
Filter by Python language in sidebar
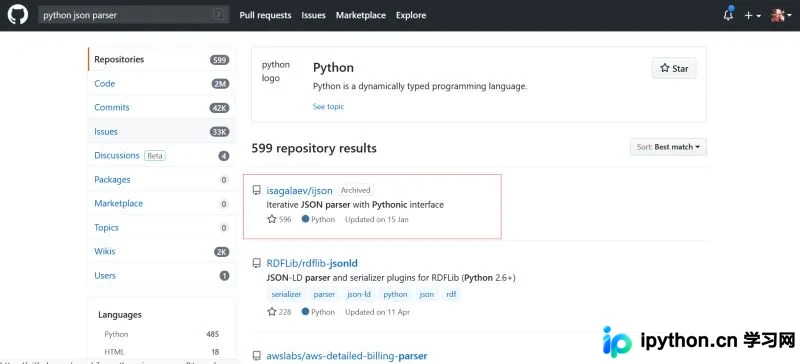[161, 334]
